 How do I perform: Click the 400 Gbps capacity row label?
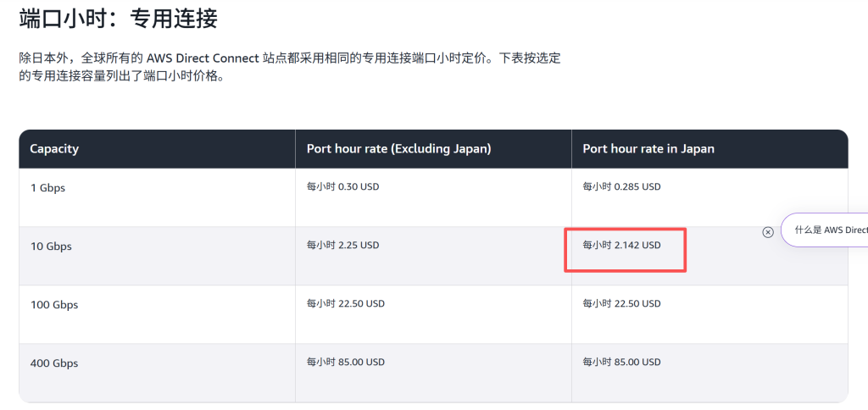54,363
